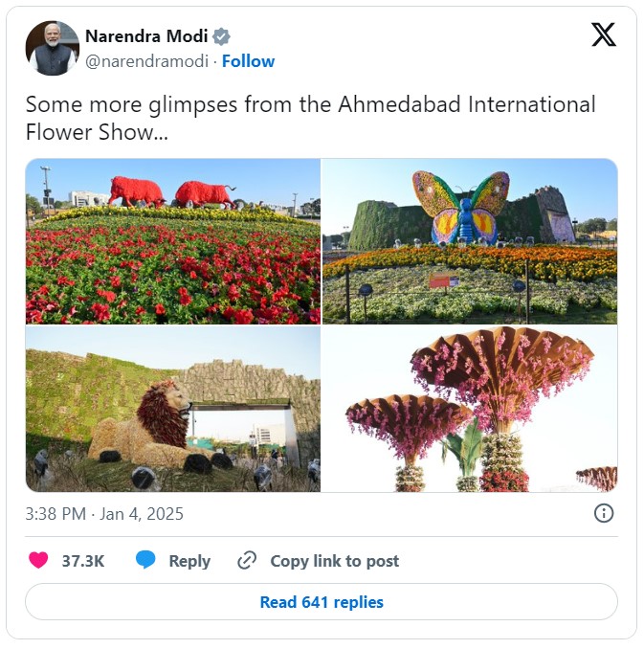Click the 3:38 PM · Jan 4, 2025 timestamp
This screenshot has height=649, width=644.
pyautogui.click(x=104, y=514)
